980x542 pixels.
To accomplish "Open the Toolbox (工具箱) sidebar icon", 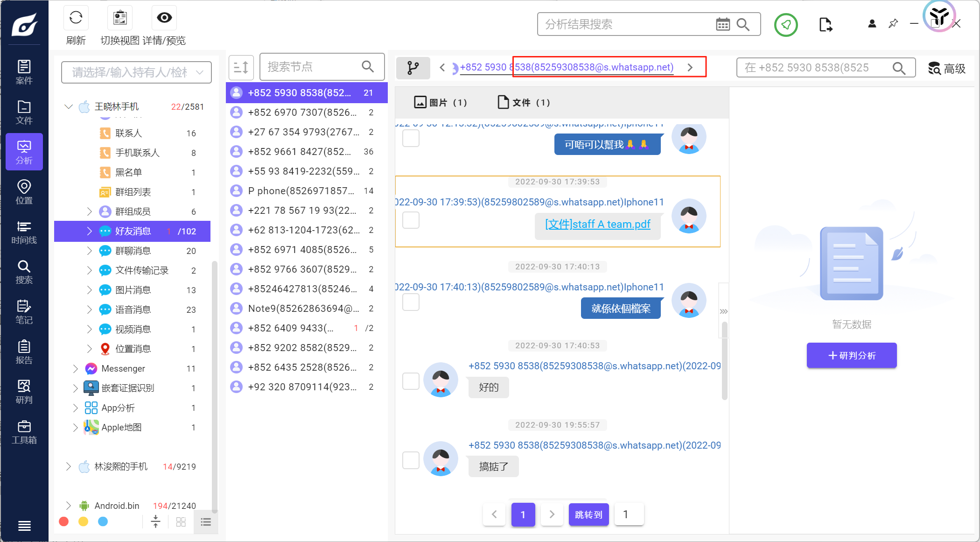I will [x=24, y=432].
